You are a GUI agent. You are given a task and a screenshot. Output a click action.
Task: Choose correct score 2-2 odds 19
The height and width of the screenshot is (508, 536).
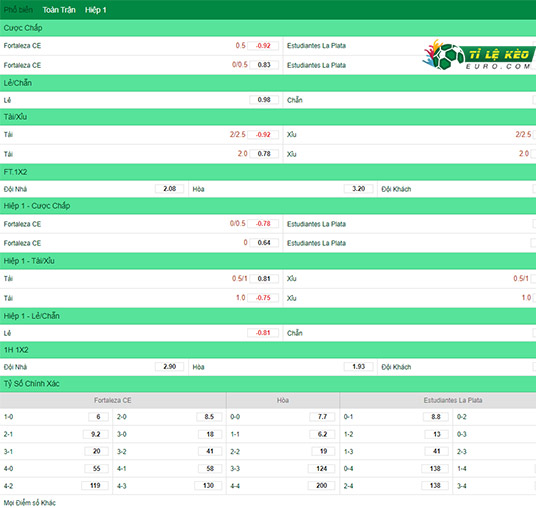tap(323, 451)
